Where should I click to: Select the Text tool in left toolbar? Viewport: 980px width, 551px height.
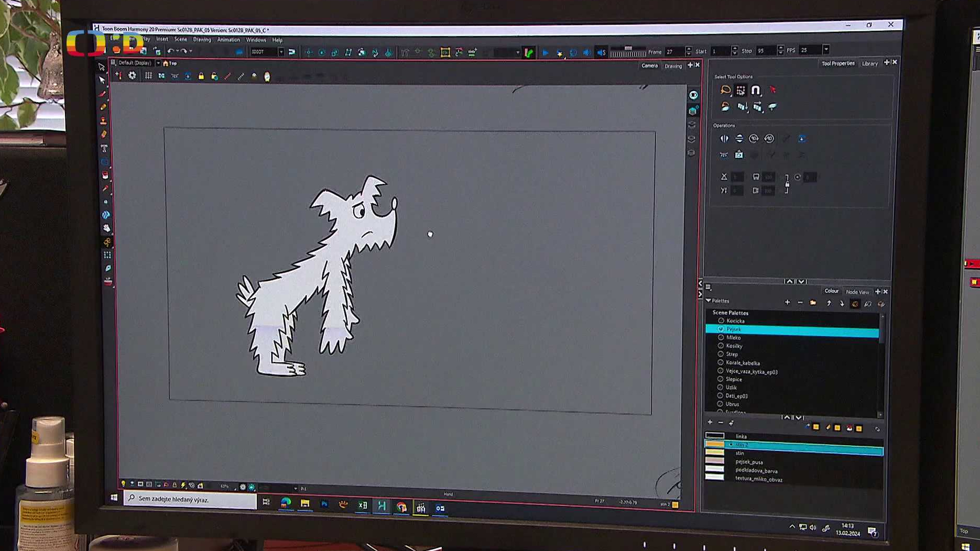pos(104,148)
